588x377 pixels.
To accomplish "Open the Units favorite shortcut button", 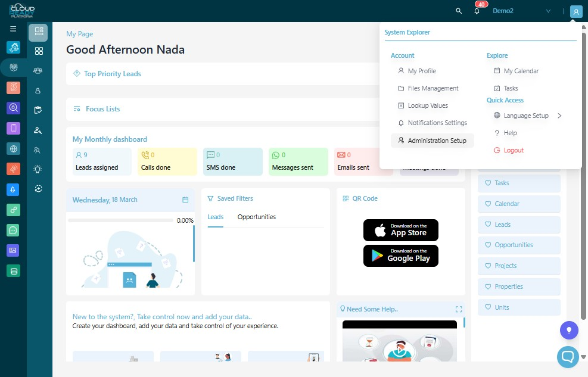I will pyautogui.click(x=519, y=307).
